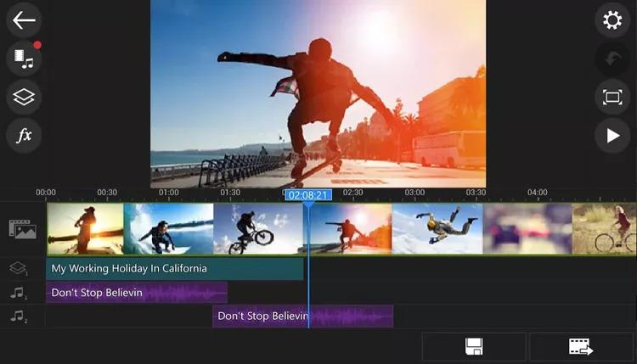Image resolution: width=637 pixels, height=364 pixels.
Task: Switch preview to fullscreen
Action: point(612,97)
